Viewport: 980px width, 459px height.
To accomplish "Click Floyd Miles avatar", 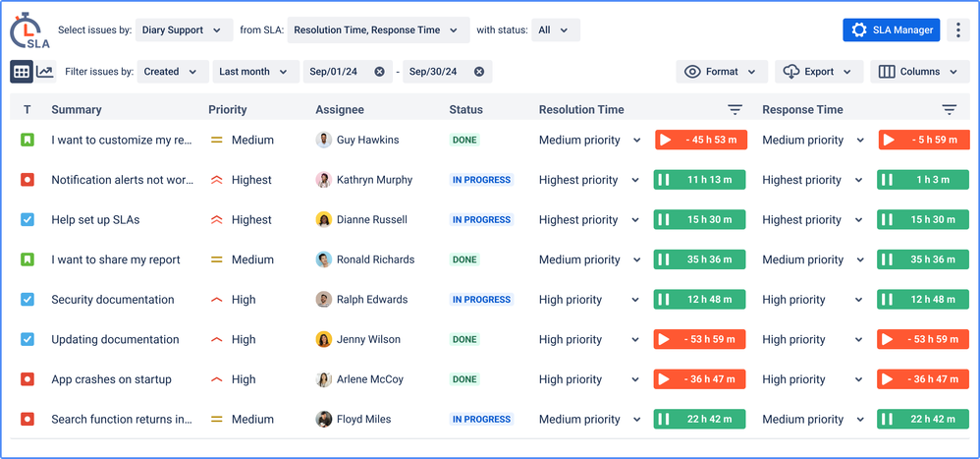I will click(x=324, y=420).
